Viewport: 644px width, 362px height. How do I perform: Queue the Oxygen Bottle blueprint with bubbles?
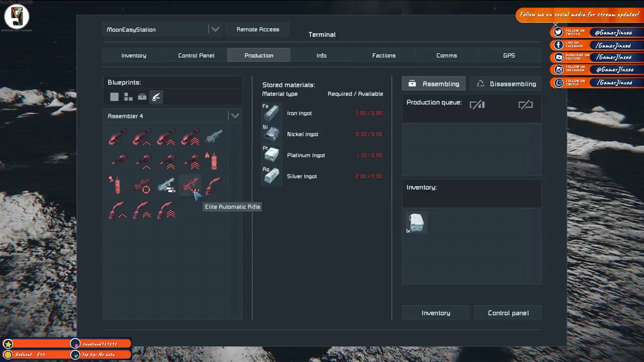pos(118,185)
